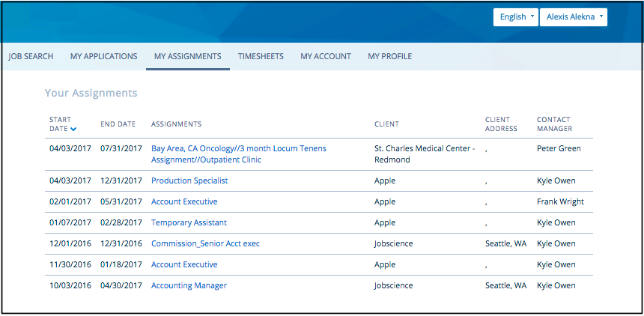Viewport: 644px width, 316px height.
Task: Select the My Assignments tab
Action: click(x=188, y=56)
